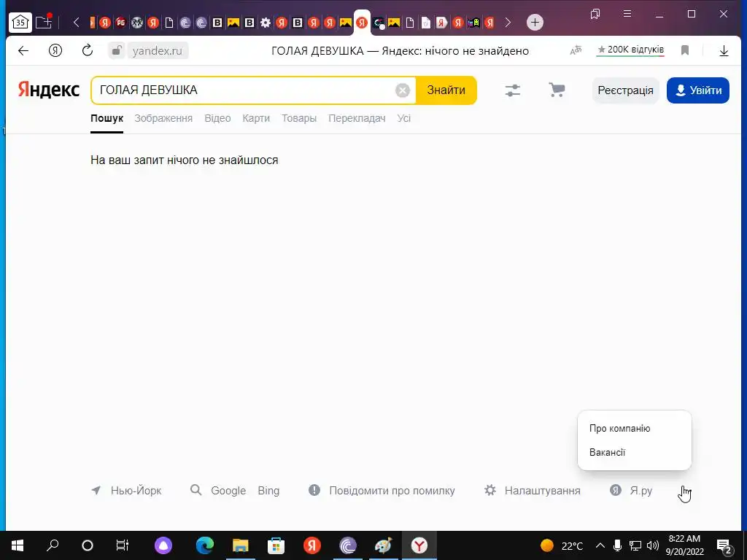Open a new tab with the plus button
747x560 pixels.
click(535, 23)
